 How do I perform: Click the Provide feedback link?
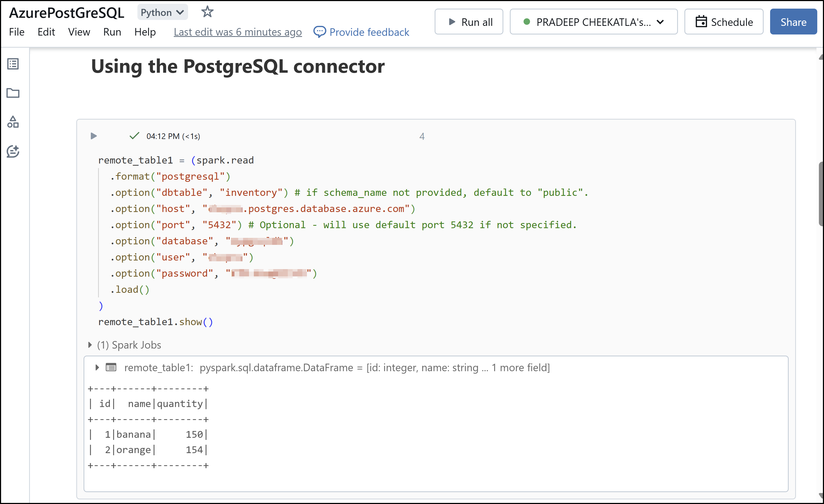click(361, 32)
